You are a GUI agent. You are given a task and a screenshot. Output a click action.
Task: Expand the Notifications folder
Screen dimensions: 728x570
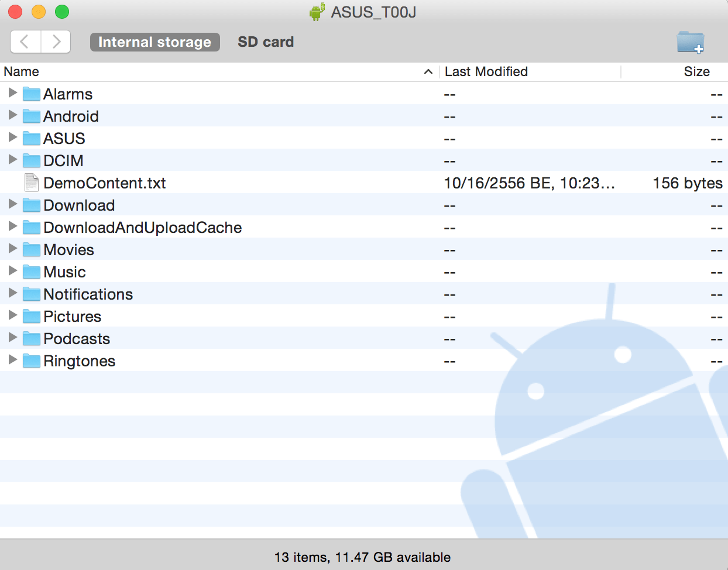pos(12,293)
